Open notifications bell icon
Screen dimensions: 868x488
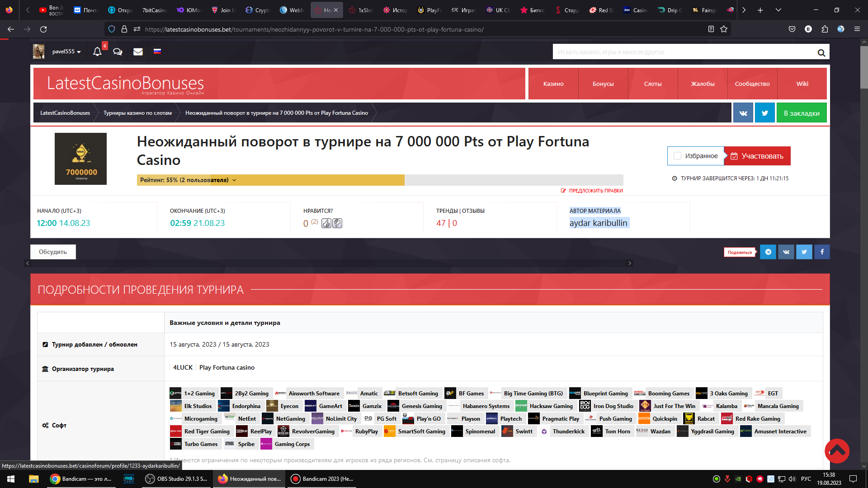97,52
